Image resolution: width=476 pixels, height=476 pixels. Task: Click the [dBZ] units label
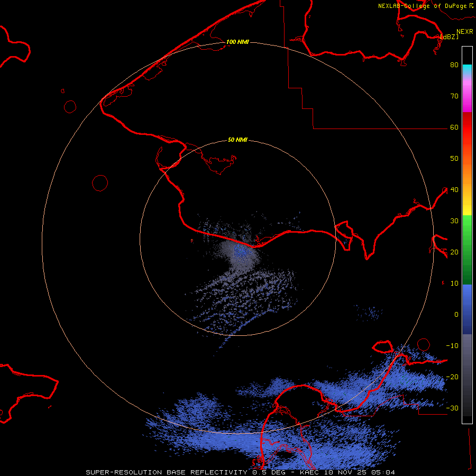tap(449, 36)
